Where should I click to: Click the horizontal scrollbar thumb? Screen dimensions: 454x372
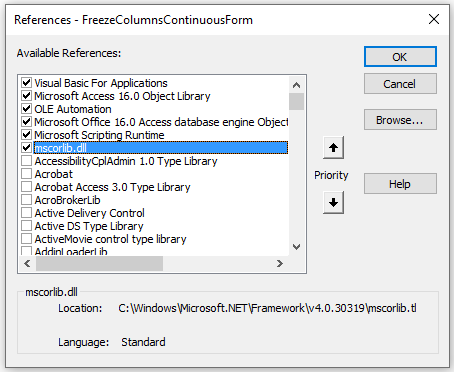pos(99,264)
